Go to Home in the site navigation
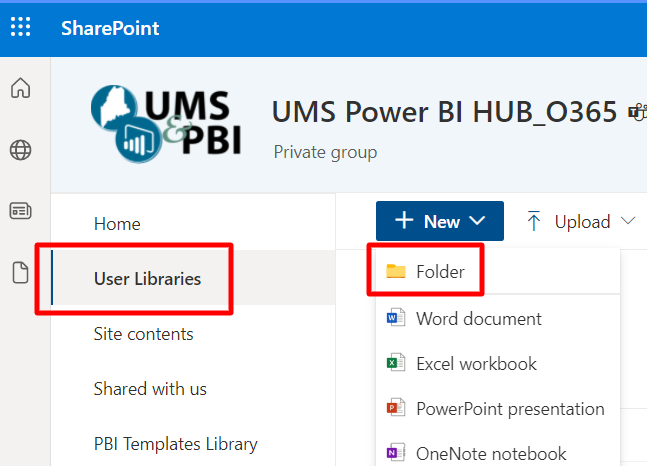 coord(117,224)
